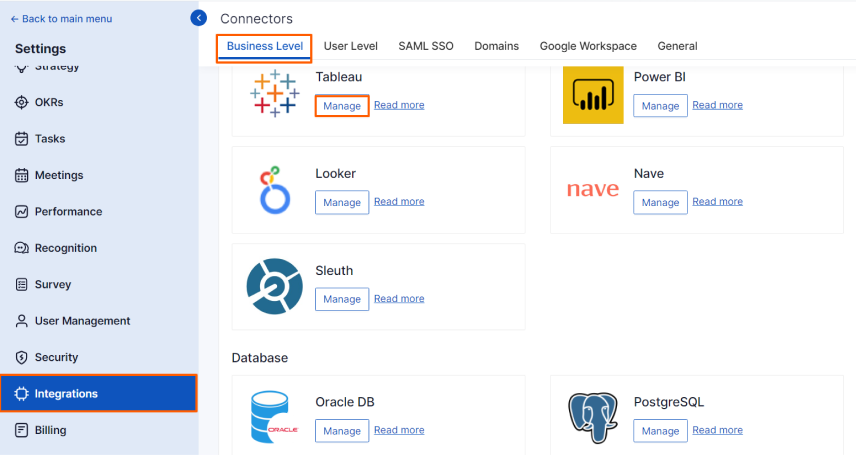This screenshot has height=455, width=856.
Task: Click the Database section heading
Action: click(260, 358)
